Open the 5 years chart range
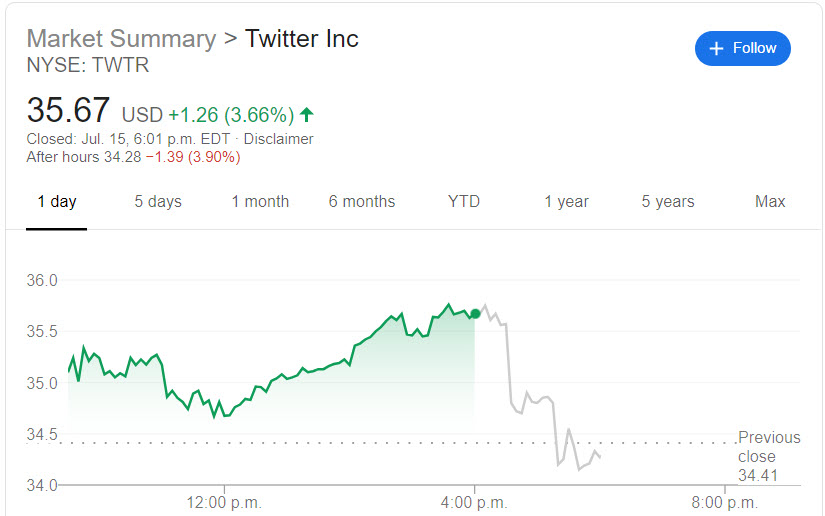This screenshot has width=825, height=516. click(x=668, y=202)
